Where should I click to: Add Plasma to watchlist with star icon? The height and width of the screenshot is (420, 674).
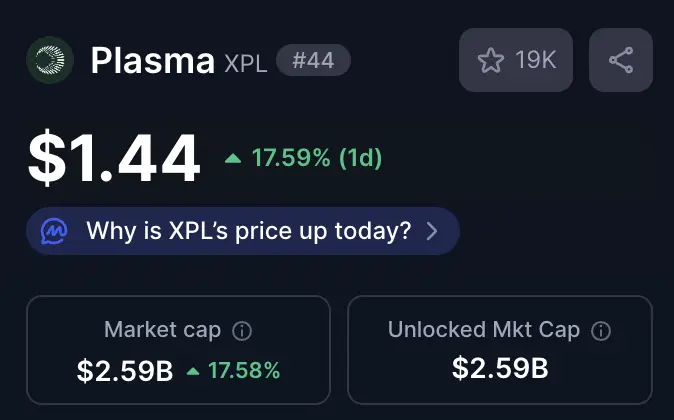coord(490,60)
